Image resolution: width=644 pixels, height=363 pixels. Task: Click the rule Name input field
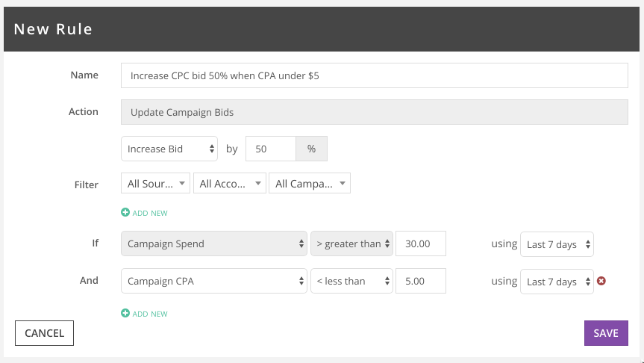pos(375,75)
